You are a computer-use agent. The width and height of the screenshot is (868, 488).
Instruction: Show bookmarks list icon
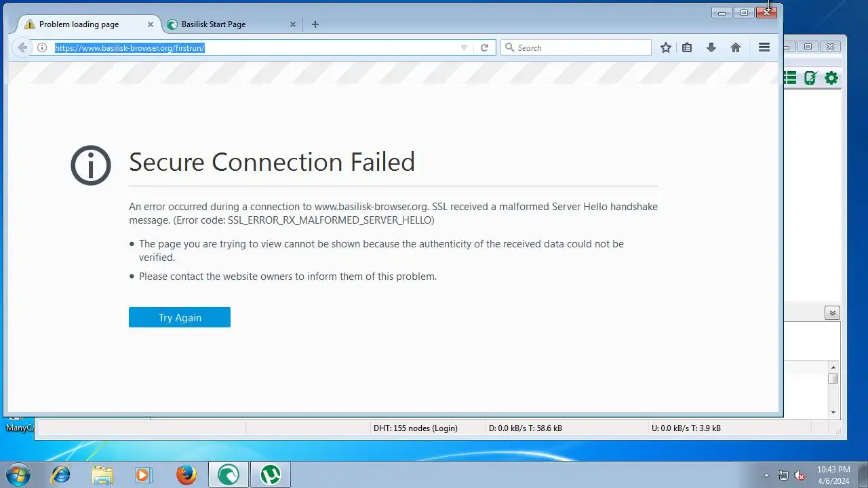pyautogui.click(x=687, y=47)
